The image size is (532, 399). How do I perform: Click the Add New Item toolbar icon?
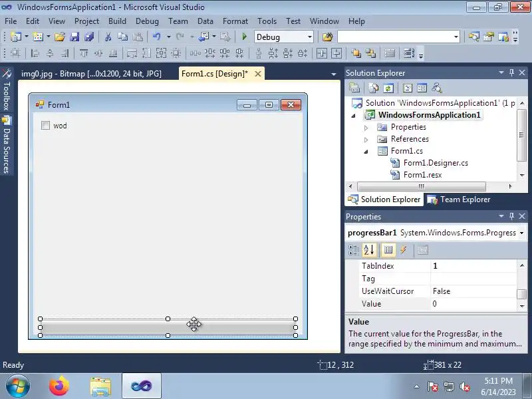pyautogui.click(x=37, y=37)
